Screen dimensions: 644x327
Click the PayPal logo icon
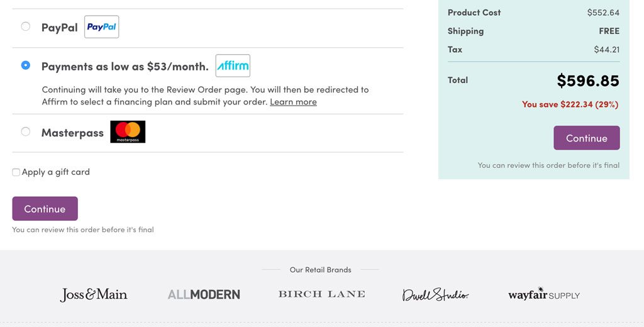point(102,27)
